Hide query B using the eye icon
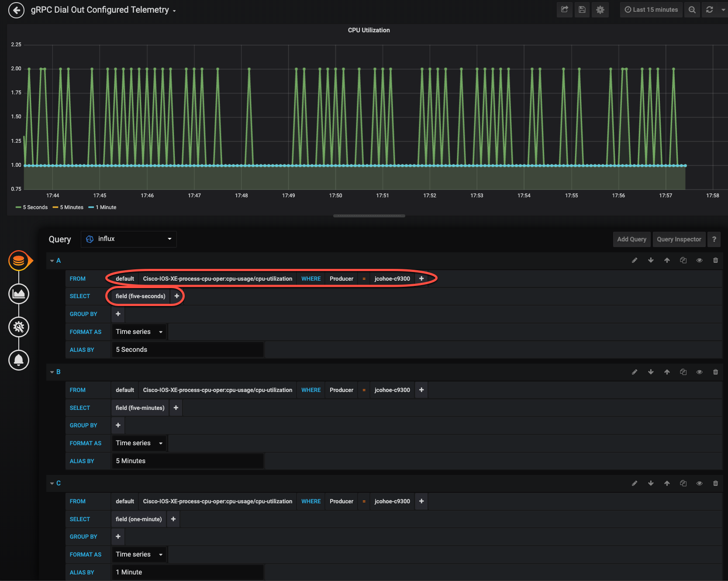 699,372
